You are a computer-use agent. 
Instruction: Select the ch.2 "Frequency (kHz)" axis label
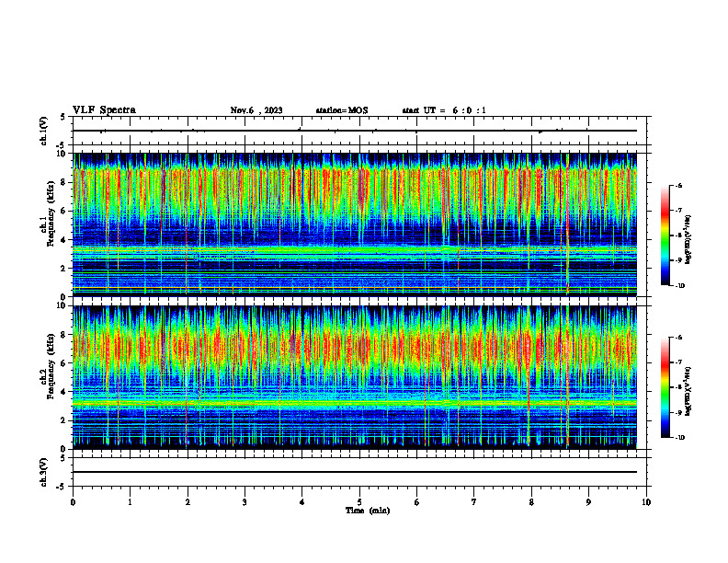click(51, 365)
